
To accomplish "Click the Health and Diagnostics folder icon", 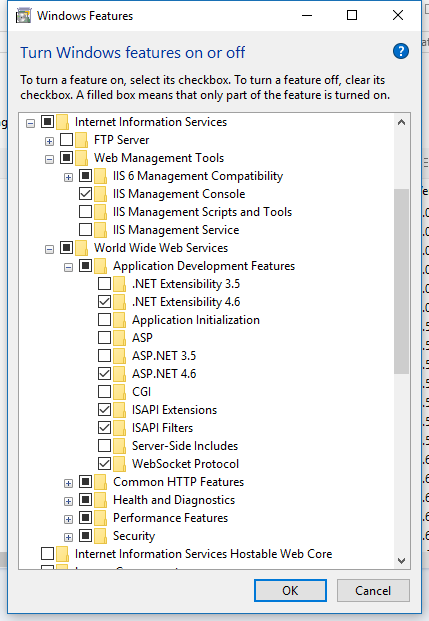I will (x=100, y=500).
